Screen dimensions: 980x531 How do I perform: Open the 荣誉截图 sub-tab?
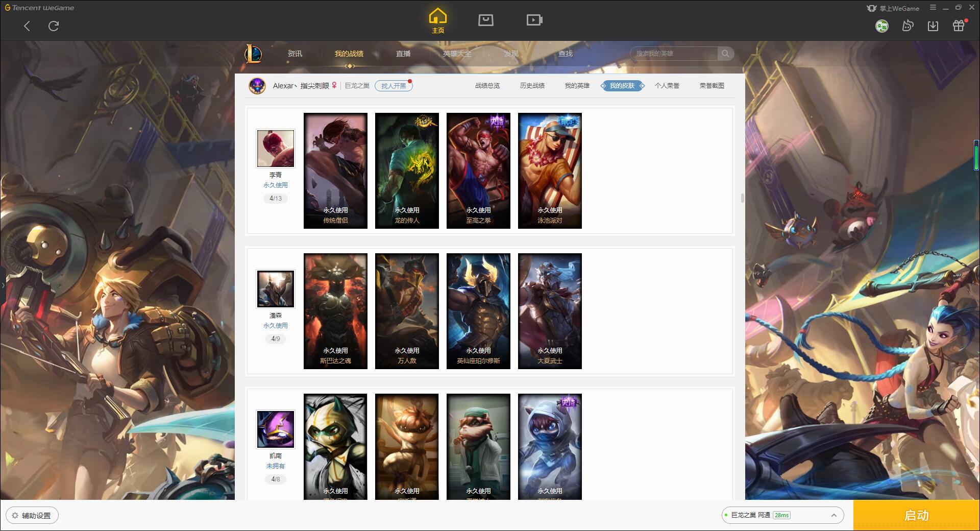[x=712, y=86]
